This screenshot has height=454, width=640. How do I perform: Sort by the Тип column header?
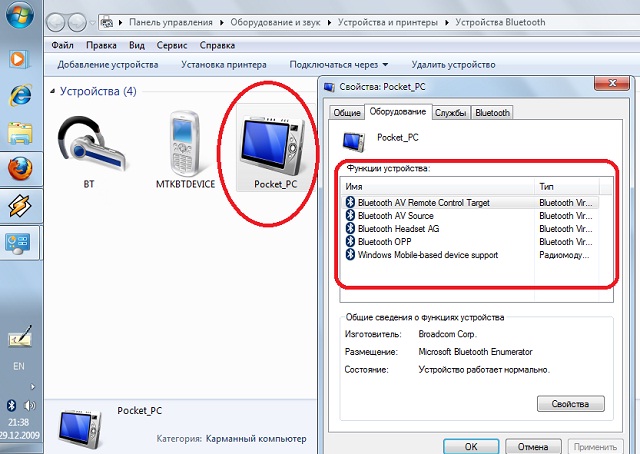pyautogui.click(x=567, y=187)
